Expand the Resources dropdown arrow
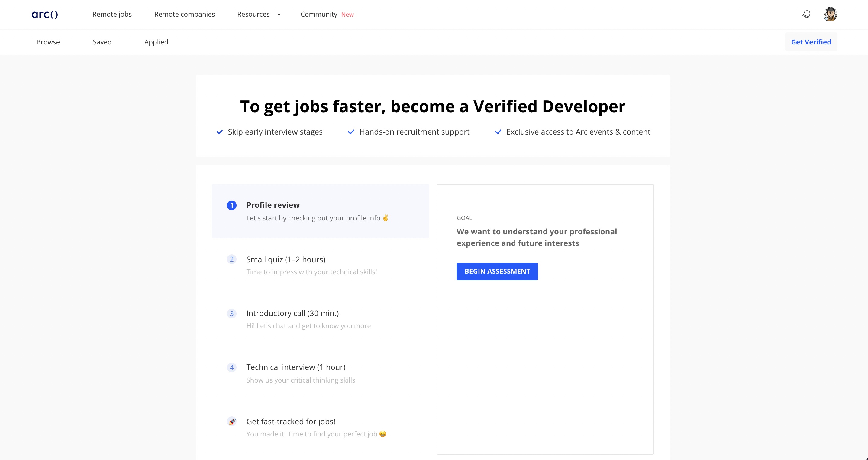This screenshot has height=460, width=868. (279, 15)
